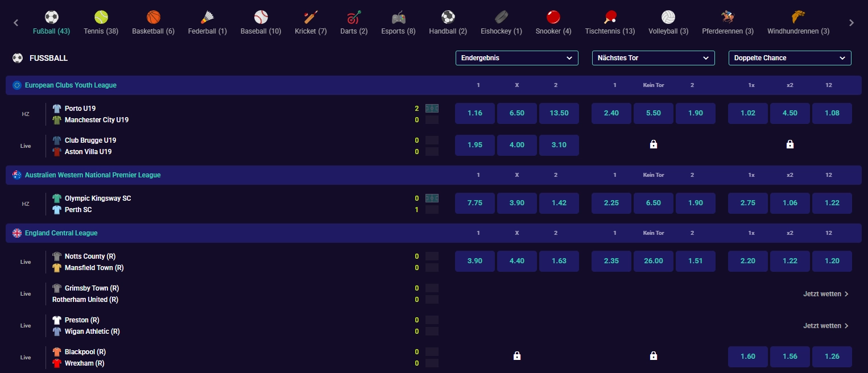Open Federball (1) shuttlecock category

coord(207,16)
